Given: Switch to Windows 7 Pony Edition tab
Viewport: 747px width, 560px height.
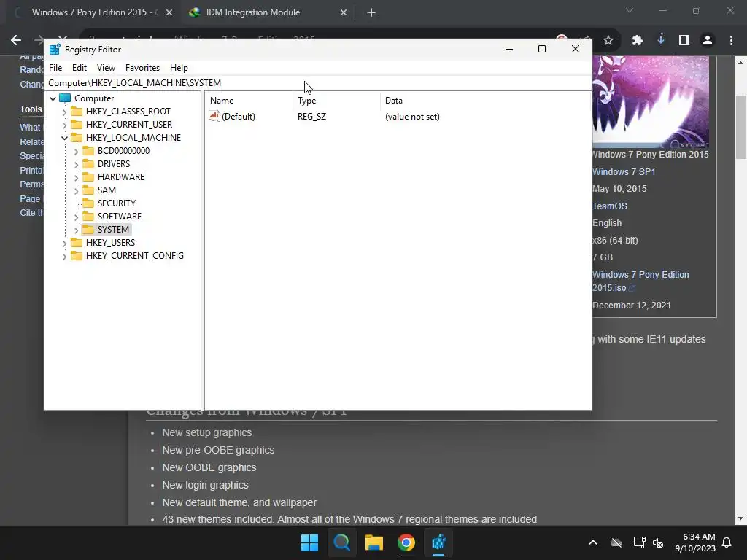Looking at the screenshot, I should [93, 12].
